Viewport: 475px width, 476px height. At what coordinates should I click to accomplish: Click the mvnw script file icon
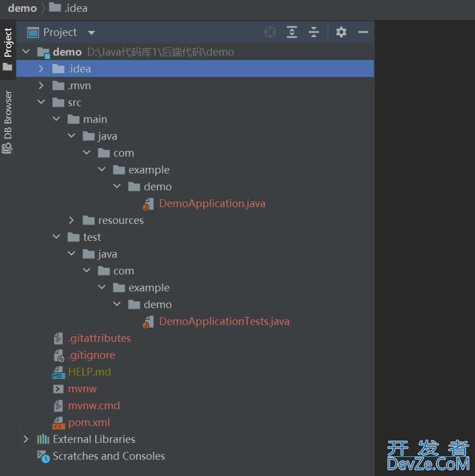coord(58,388)
